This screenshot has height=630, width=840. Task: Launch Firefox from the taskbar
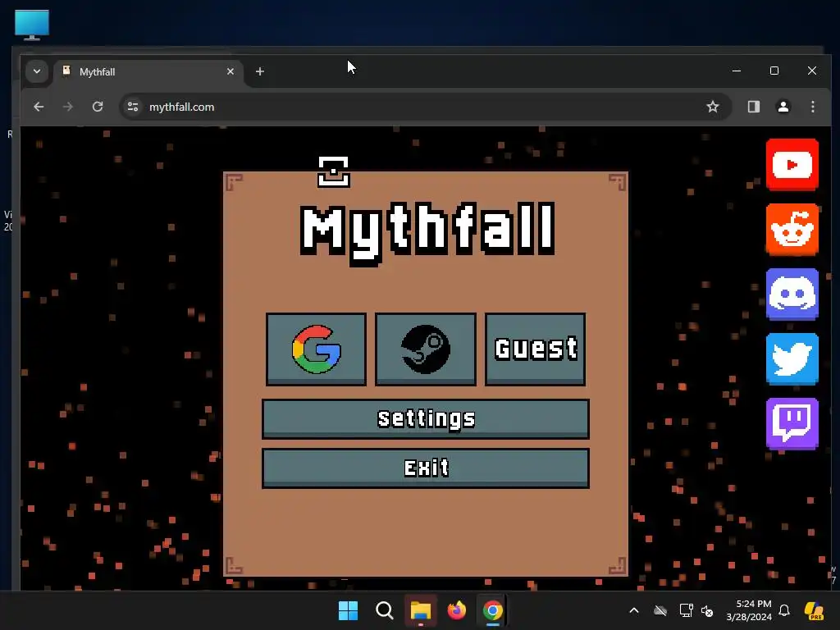tap(456, 610)
